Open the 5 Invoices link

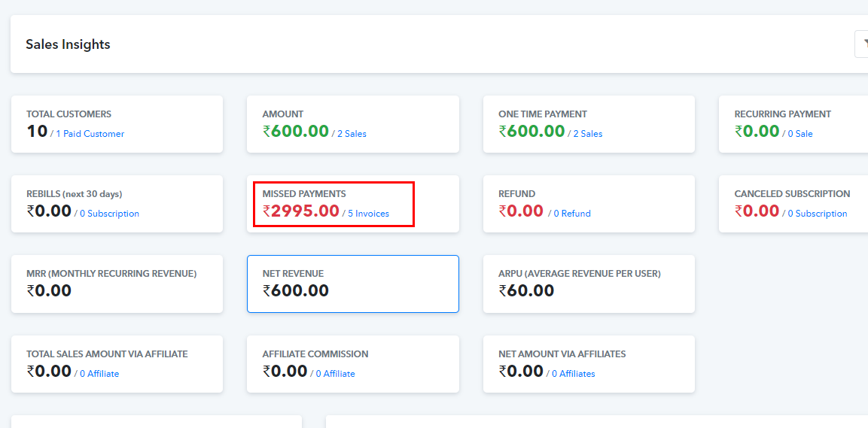click(x=369, y=214)
